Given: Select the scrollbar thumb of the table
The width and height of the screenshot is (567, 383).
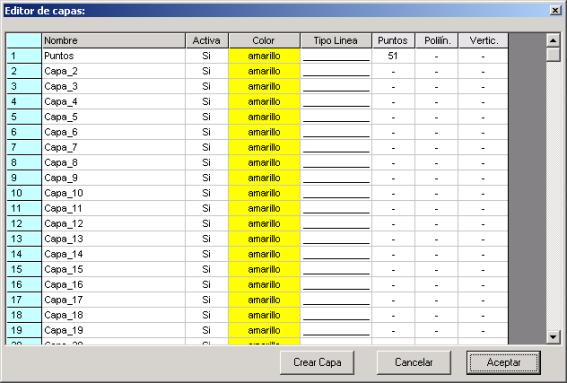Looking at the screenshot, I should (x=553, y=55).
